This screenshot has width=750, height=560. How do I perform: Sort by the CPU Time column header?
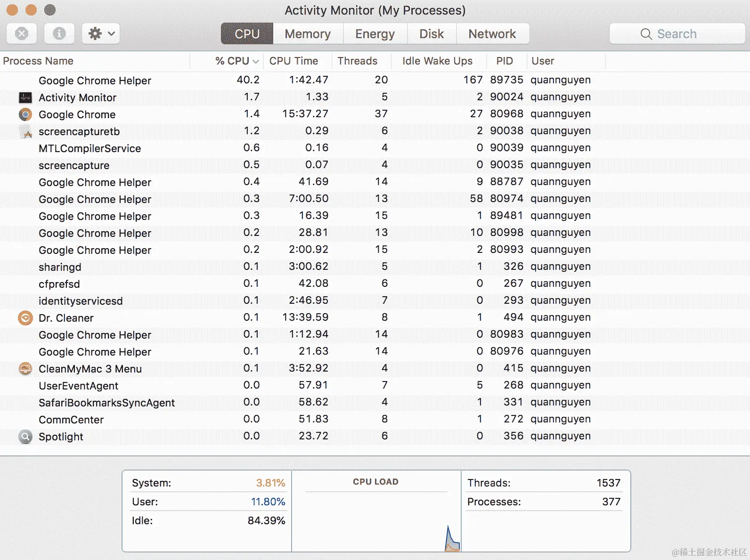coord(297,61)
